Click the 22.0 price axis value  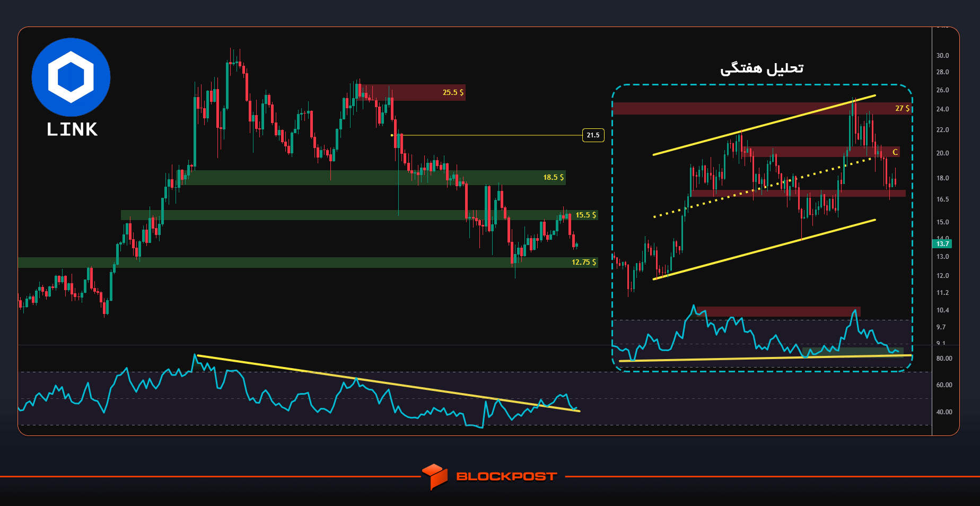942,130
